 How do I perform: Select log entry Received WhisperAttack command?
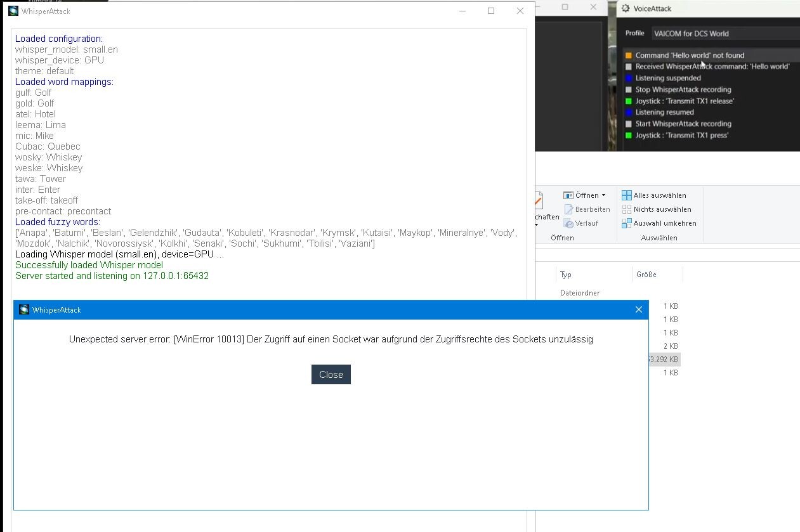tap(712, 67)
